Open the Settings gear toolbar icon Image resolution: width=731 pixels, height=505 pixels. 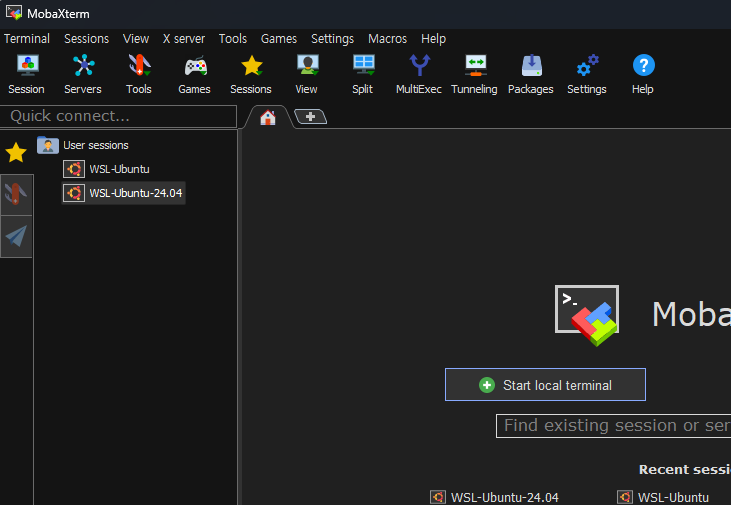tap(586, 75)
